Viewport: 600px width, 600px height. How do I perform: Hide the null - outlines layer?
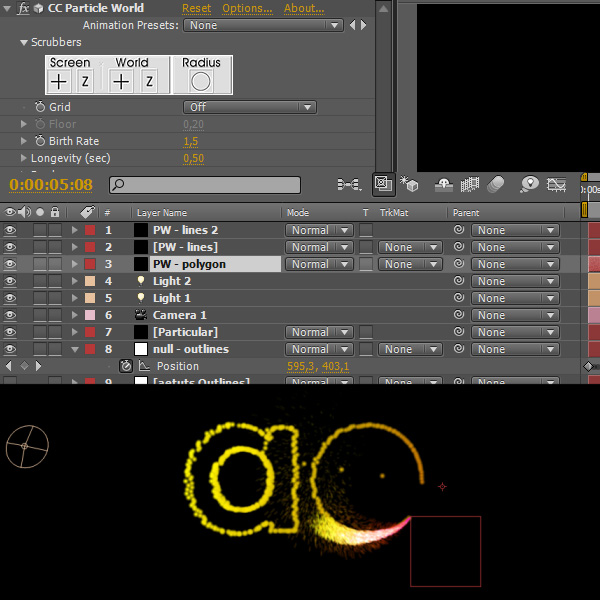pos(10,349)
